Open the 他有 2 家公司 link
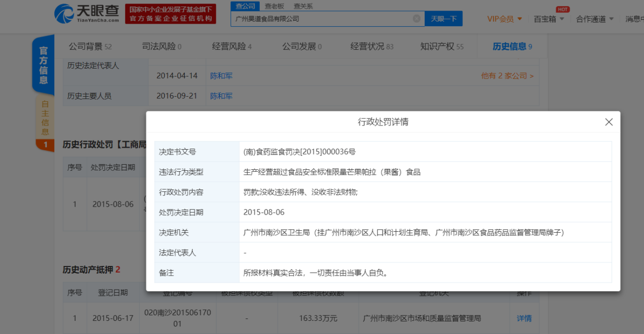This screenshot has height=334, width=644. click(x=507, y=76)
